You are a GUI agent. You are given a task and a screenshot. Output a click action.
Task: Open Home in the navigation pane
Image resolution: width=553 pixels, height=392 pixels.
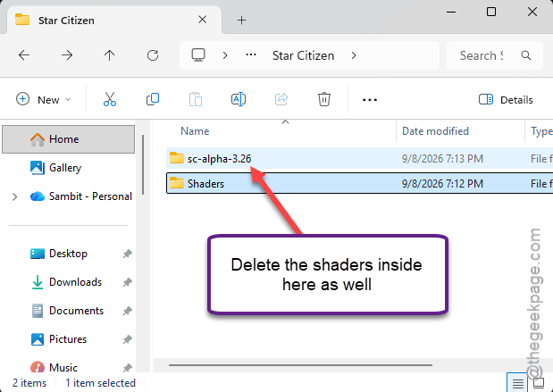point(69,139)
